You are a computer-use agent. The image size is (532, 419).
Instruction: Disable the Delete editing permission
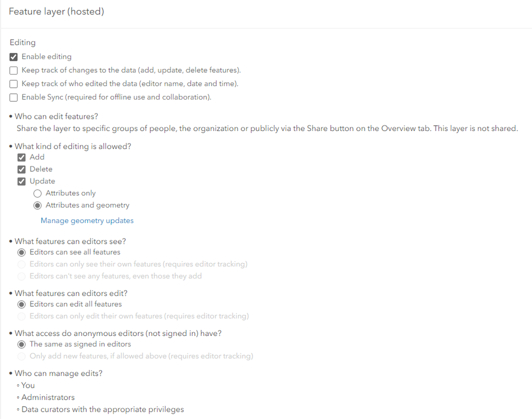(22, 169)
